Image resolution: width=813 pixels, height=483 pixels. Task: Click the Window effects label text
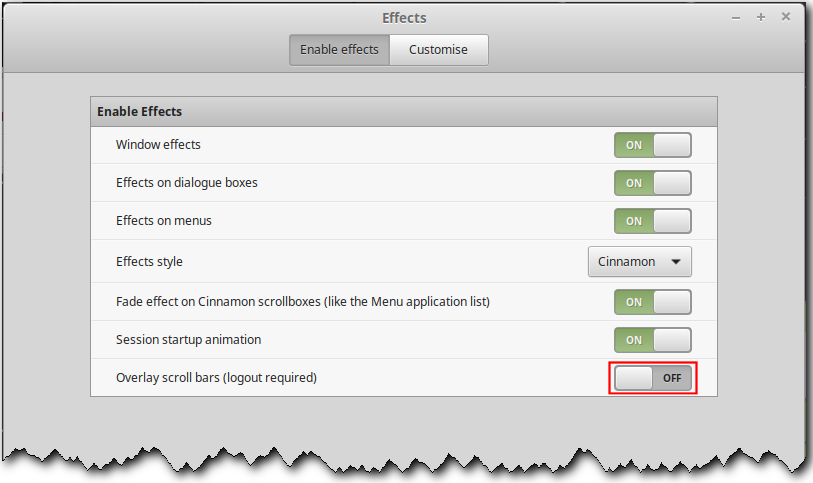(158, 145)
